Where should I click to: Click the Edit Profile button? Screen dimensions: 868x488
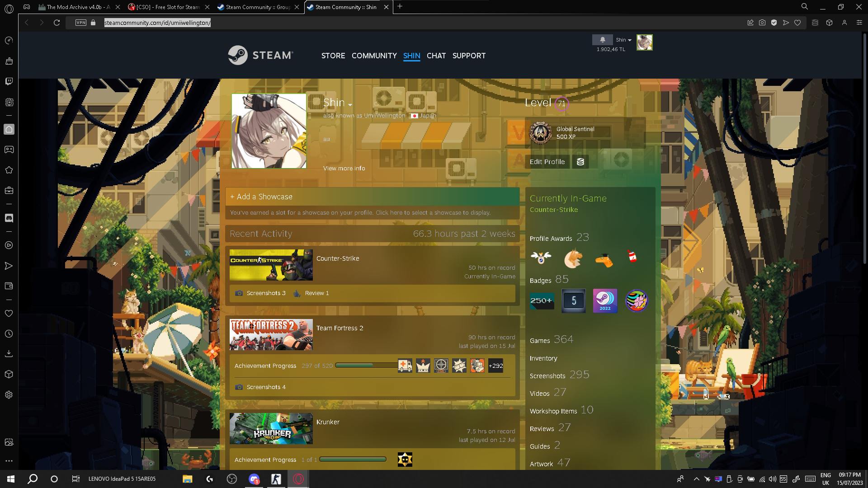click(x=547, y=162)
